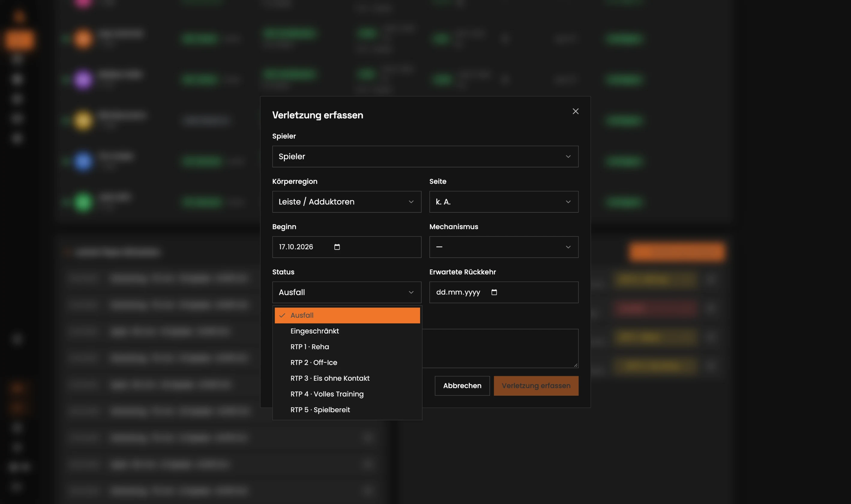Viewport: 851px width, 504px height.
Task: Select the Eingeschränkt status option
Action: pyautogui.click(x=347, y=331)
